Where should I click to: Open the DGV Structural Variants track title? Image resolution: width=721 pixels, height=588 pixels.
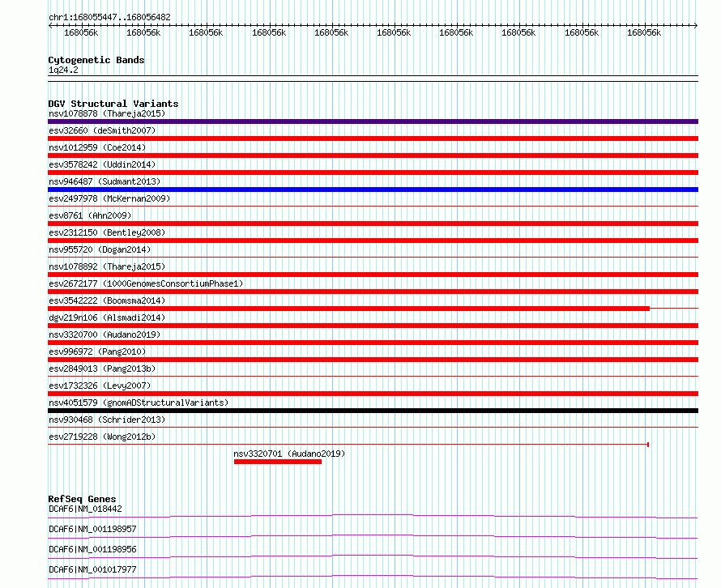(x=113, y=104)
